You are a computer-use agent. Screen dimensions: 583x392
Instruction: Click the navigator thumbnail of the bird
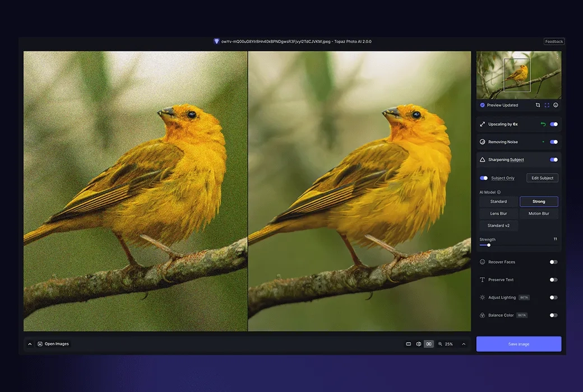click(519, 75)
